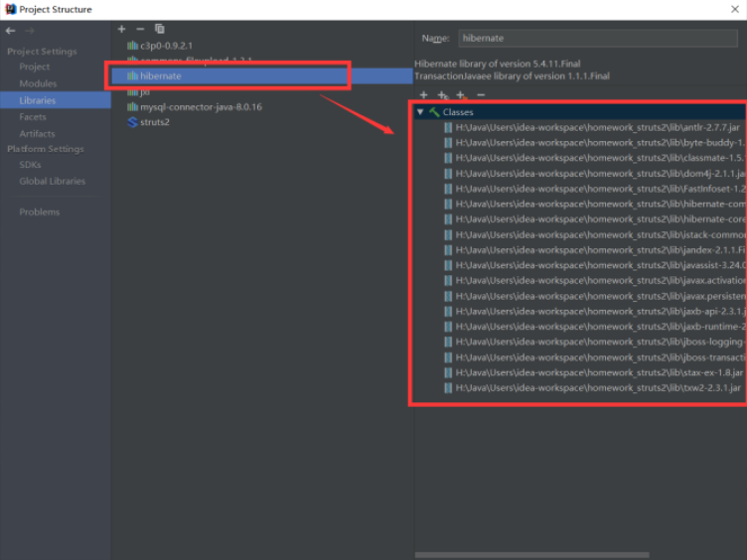This screenshot has width=747, height=560.
Task: Open Modules settings page
Action: pyautogui.click(x=38, y=83)
